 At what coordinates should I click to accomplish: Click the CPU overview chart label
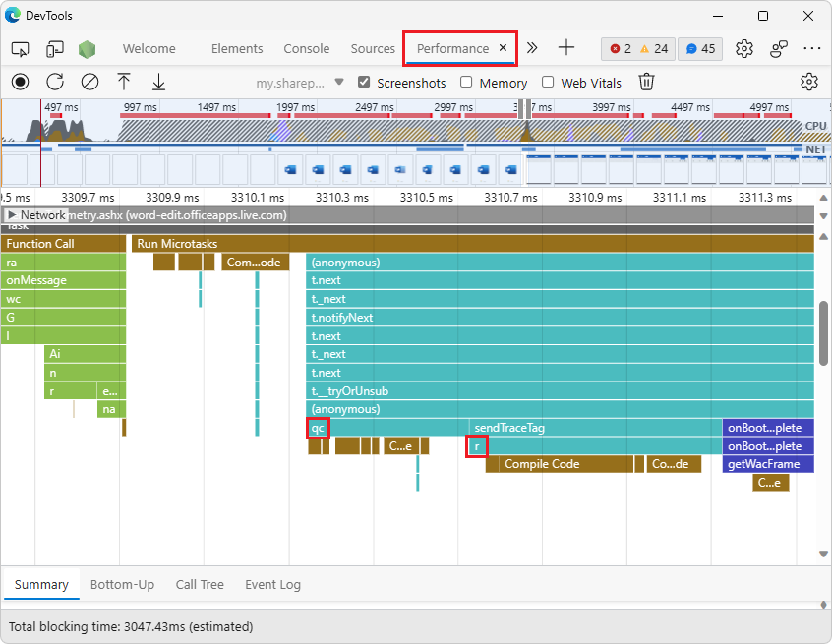click(815, 126)
